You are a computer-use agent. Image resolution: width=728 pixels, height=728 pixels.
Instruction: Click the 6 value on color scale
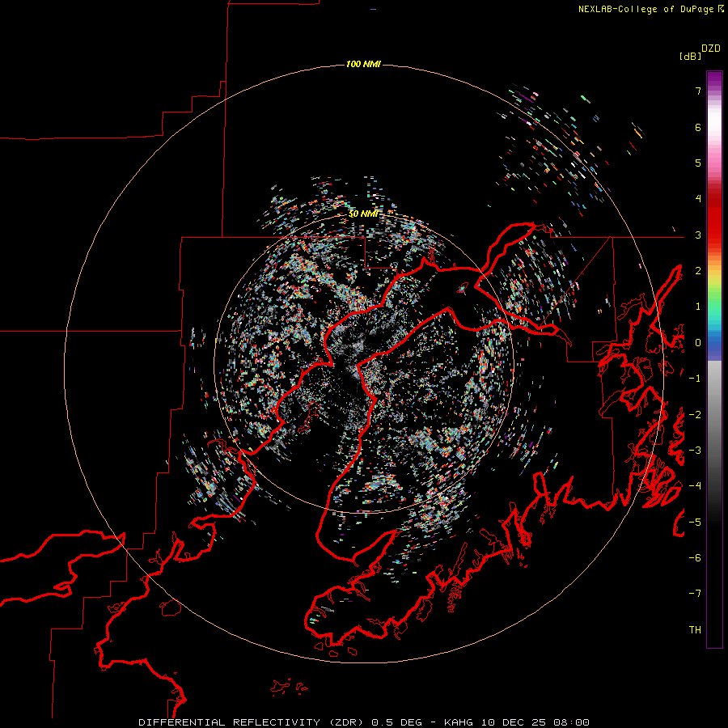pos(698,127)
